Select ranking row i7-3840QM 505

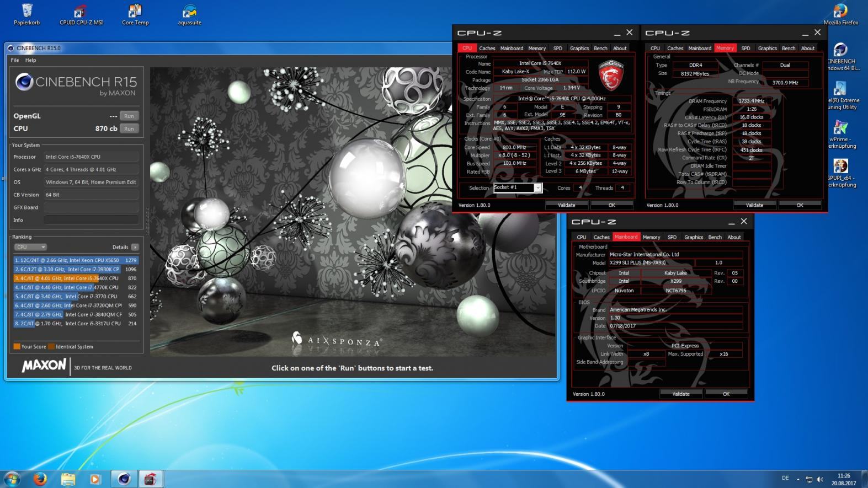[x=76, y=314]
